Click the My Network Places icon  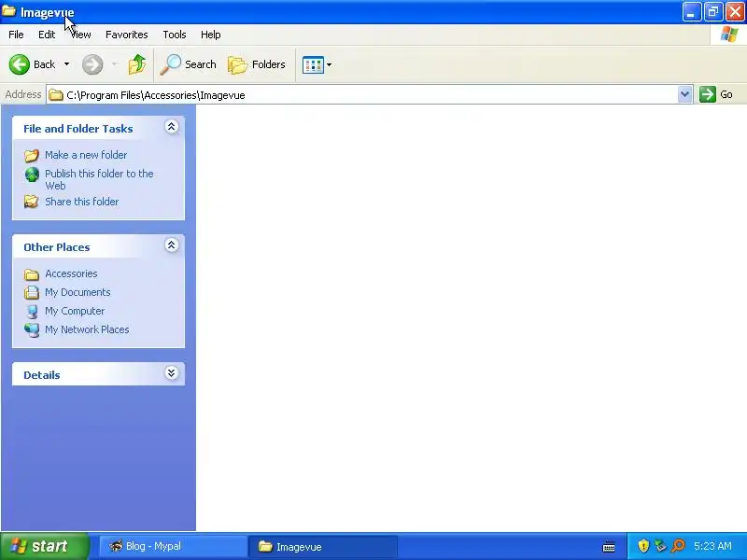tap(32, 329)
